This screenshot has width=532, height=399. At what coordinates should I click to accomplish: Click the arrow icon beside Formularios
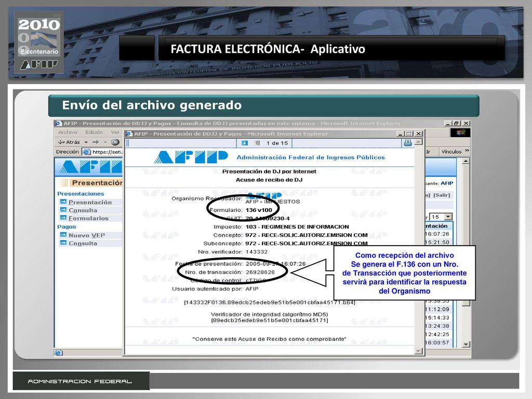(x=63, y=218)
